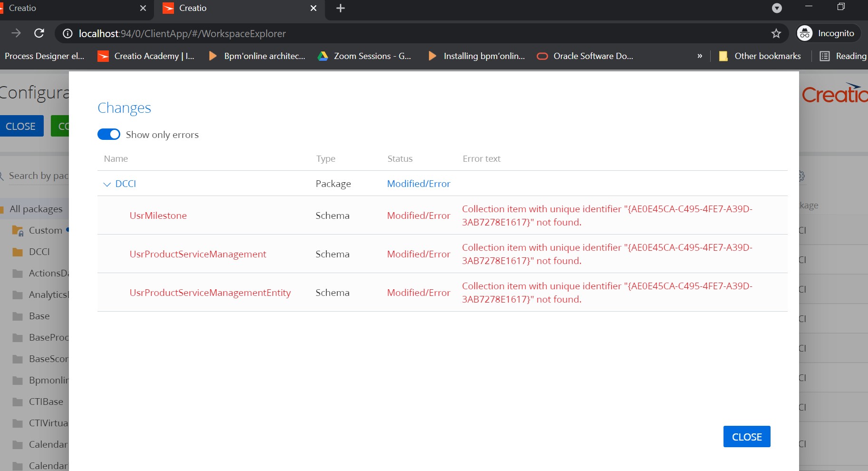Open Bpm'online architecture bookmark
868x471 pixels.
257,56
